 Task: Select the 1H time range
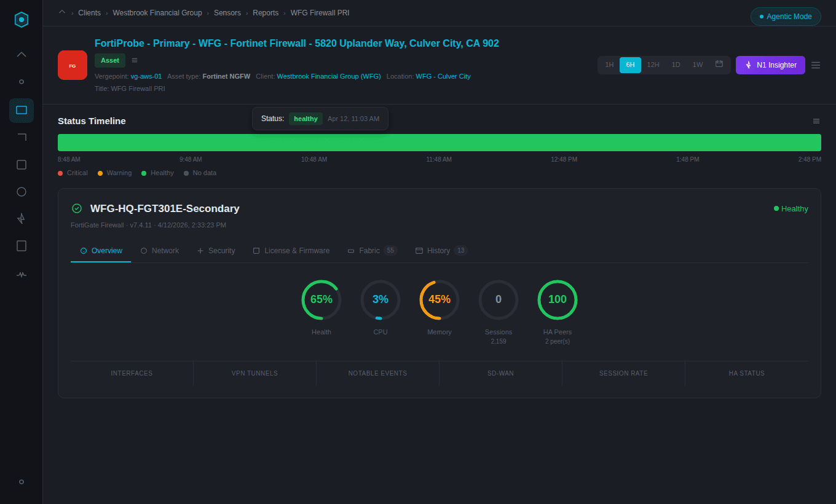coord(609,65)
